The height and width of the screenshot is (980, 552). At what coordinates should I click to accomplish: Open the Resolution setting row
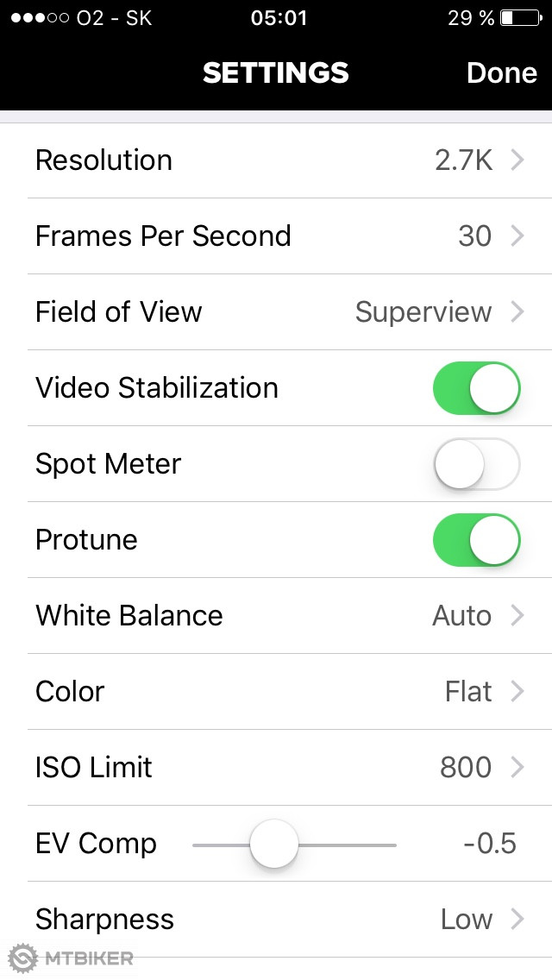tap(276, 160)
